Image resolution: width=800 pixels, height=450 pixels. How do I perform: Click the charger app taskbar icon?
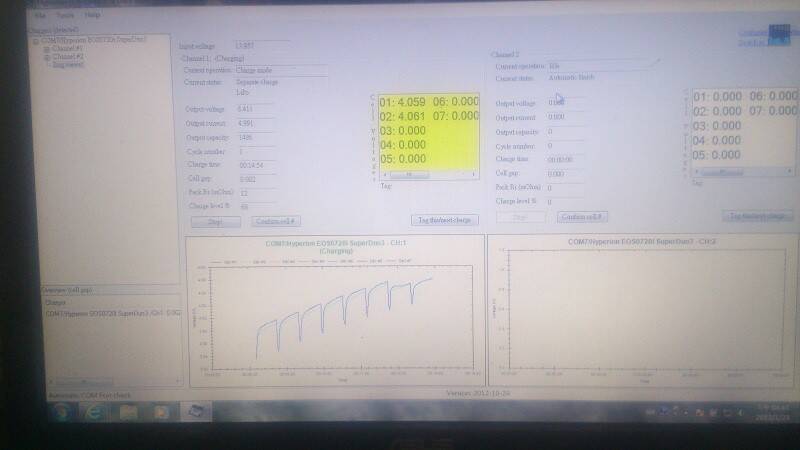click(195, 411)
